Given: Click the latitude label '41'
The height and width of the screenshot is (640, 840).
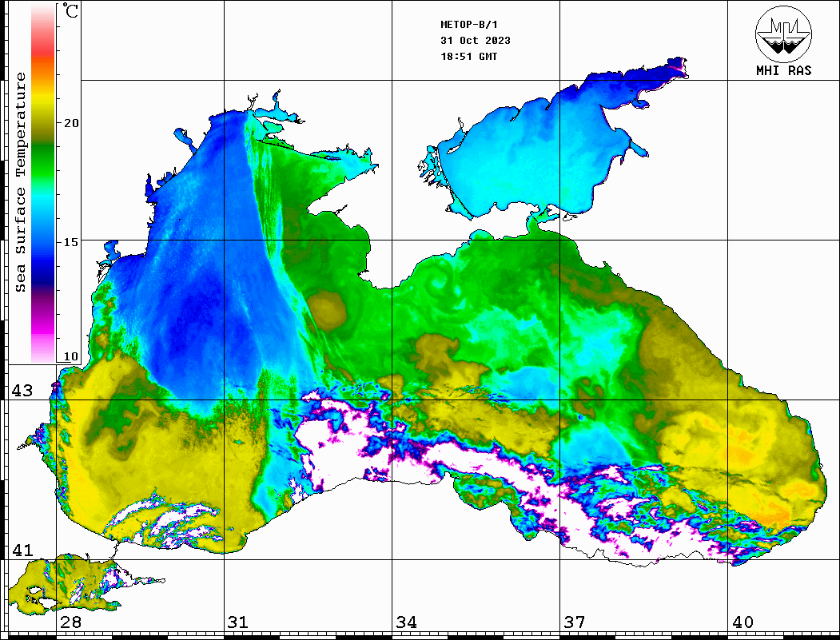Looking at the screenshot, I should (22, 551).
